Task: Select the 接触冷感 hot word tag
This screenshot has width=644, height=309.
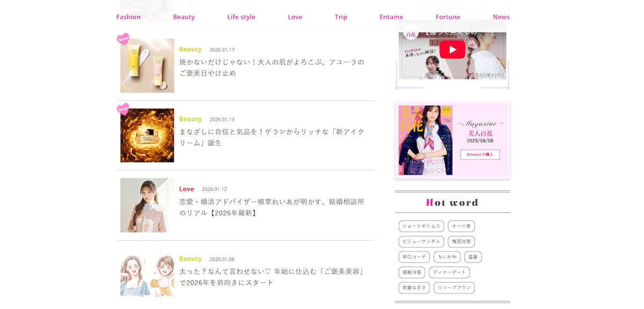Action: coord(412,272)
